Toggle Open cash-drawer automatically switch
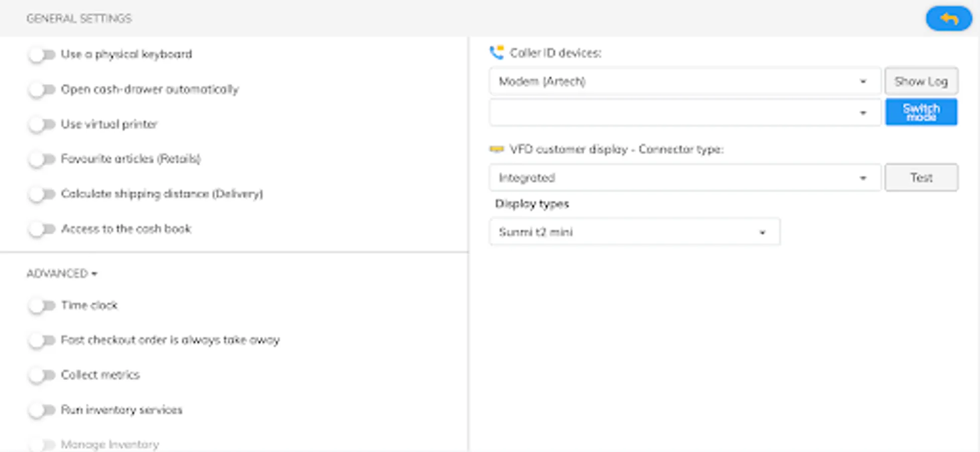 click(42, 90)
